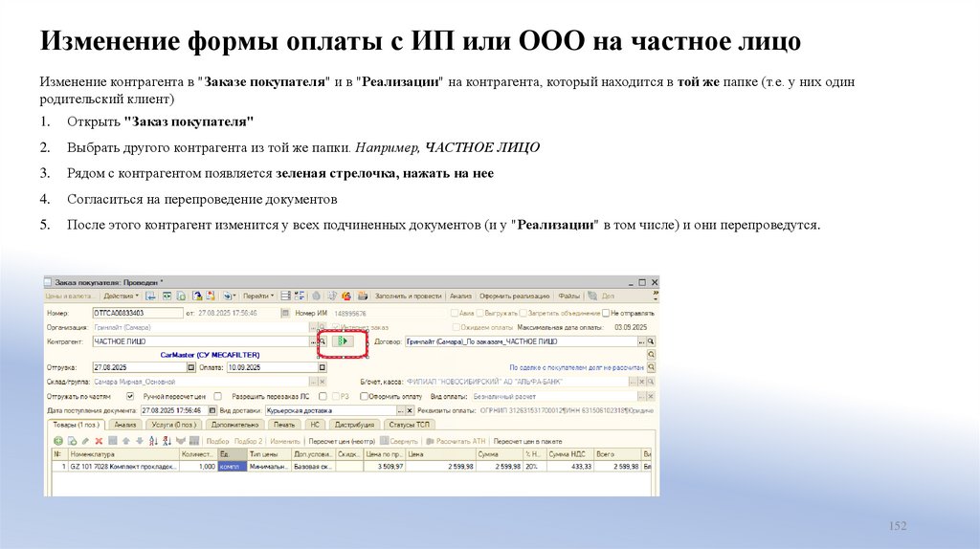Switch to the Статусы ТСП tab
Screen dimensions: 980x549
(410, 425)
